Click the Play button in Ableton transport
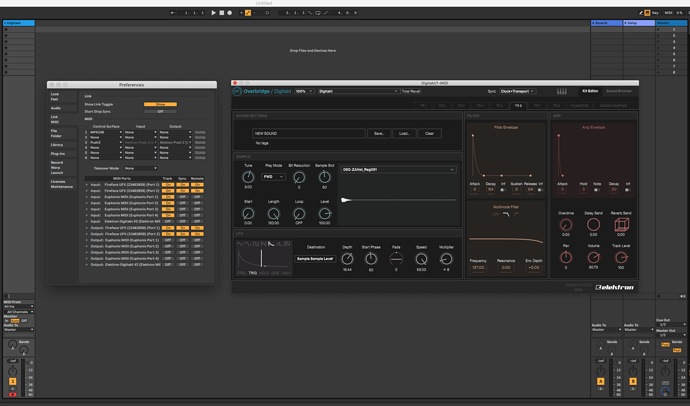Screen dimensions: 690x406 tap(213, 13)
